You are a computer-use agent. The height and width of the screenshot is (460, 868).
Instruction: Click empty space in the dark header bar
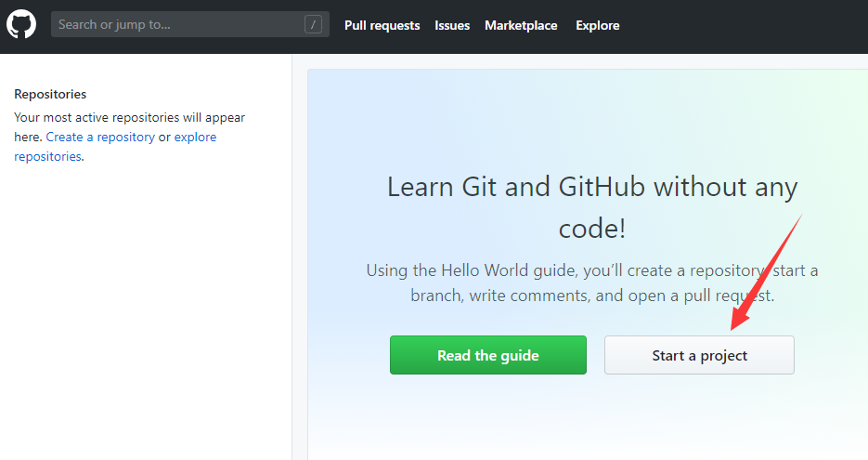[x=743, y=25]
